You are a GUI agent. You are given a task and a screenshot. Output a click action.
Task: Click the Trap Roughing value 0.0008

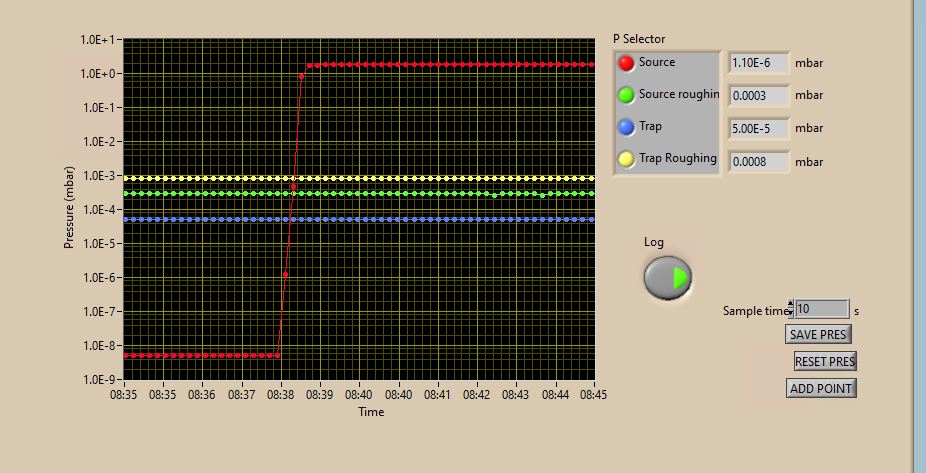[x=759, y=161]
